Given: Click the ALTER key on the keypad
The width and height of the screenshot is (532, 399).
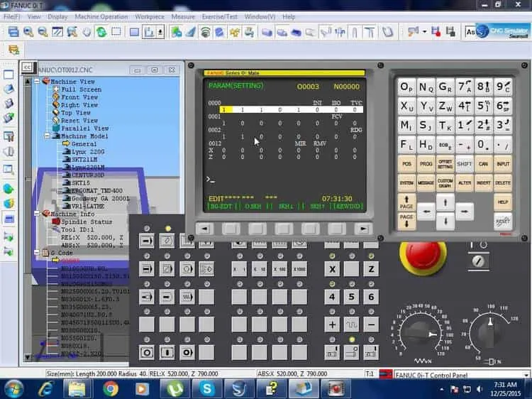Looking at the screenshot, I should pyautogui.click(x=464, y=182).
